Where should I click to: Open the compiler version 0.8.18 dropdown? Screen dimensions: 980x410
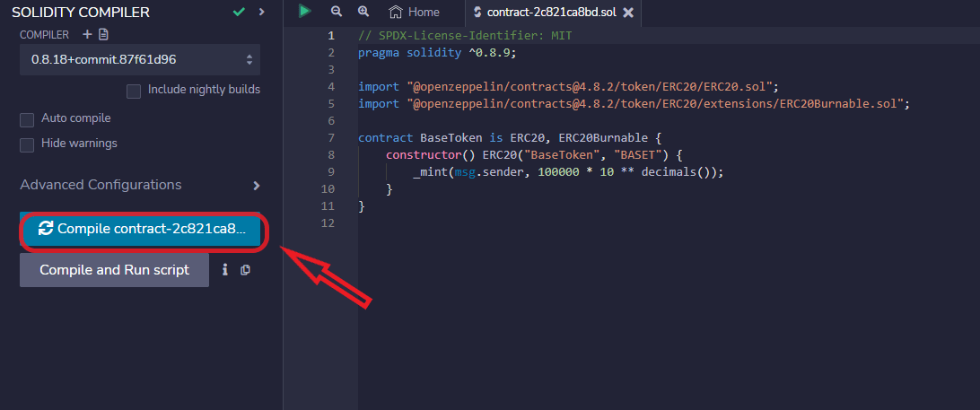coord(140,60)
